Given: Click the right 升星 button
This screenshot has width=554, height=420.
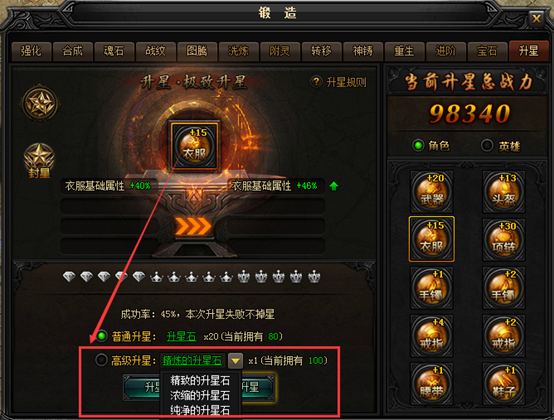Looking at the screenshot, I should pyautogui.click(x=257, y=388).
